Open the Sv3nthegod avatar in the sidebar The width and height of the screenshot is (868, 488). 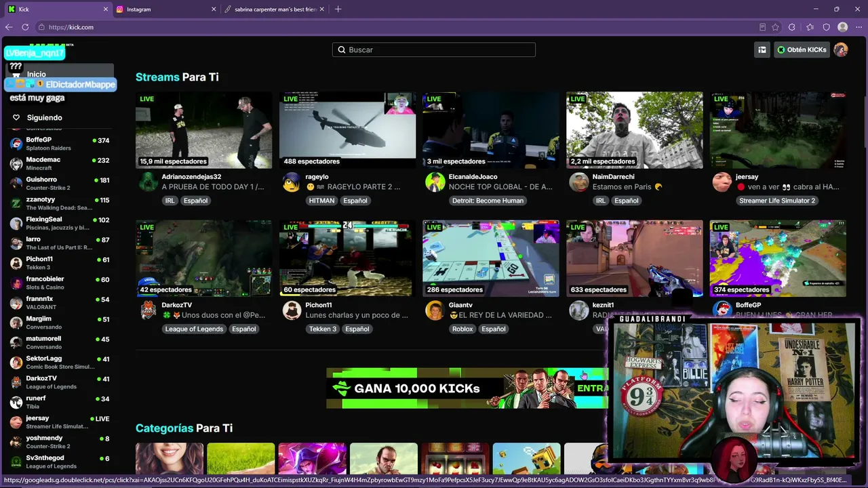tap(16, 462)
